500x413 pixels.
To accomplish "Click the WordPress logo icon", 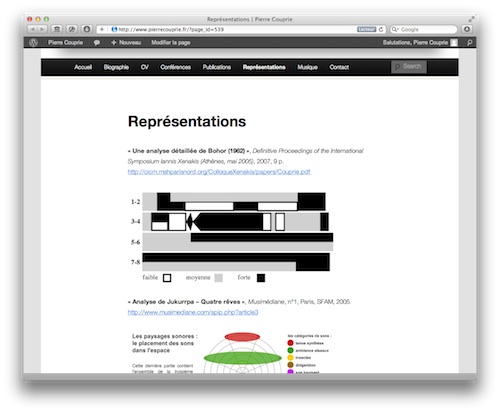I will click(x=33, y=43).
